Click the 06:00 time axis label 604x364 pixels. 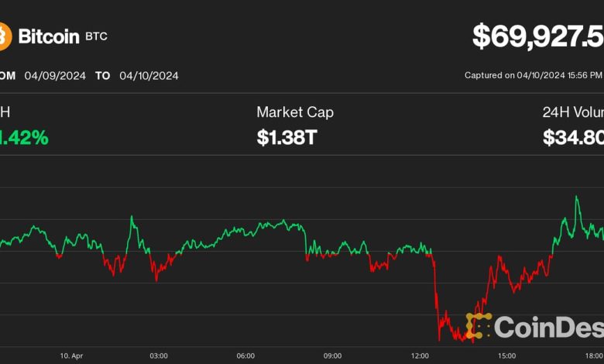click(x=245, y=355)
